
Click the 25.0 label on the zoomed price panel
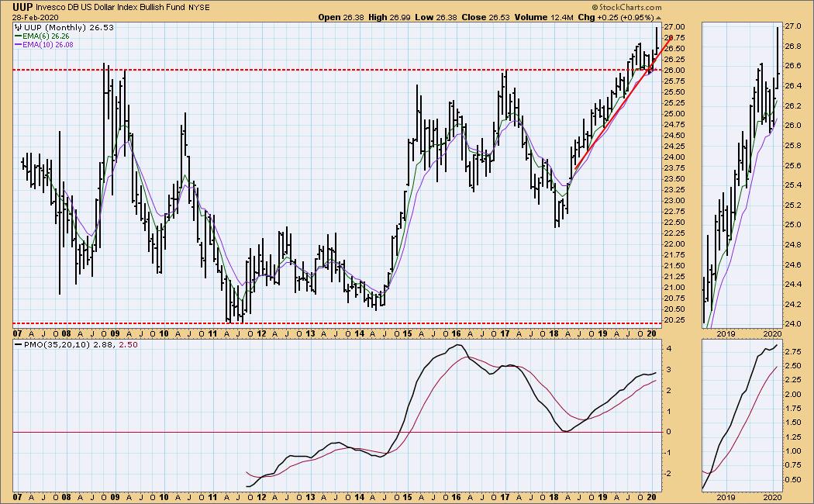(793, 225)
